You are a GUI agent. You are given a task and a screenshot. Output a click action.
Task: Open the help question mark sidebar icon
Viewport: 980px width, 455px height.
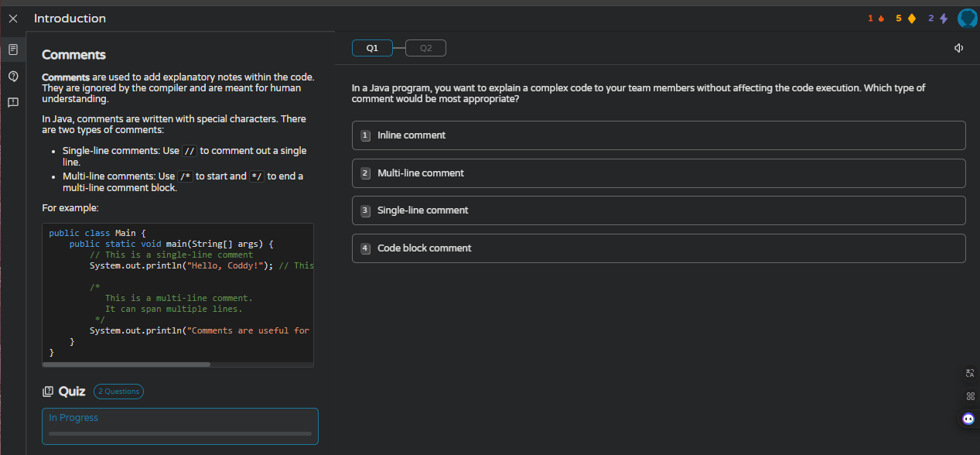[x=12, y=76]
